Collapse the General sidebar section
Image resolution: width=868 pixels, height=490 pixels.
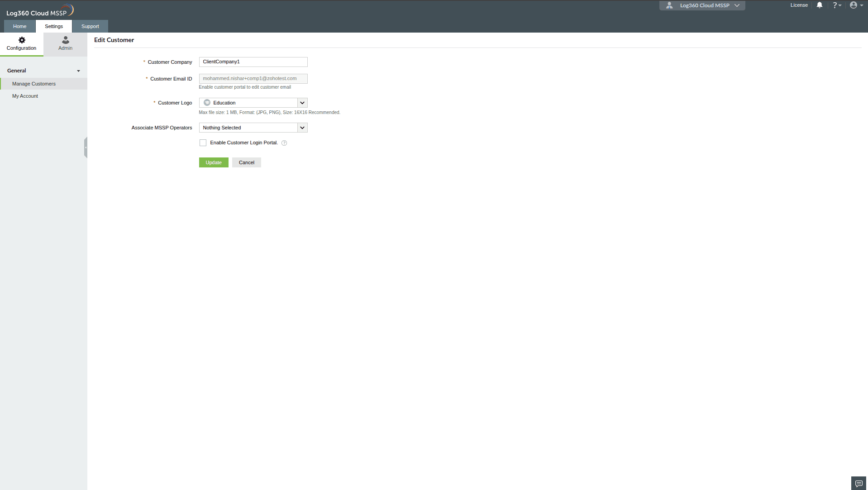coord(78,71)
